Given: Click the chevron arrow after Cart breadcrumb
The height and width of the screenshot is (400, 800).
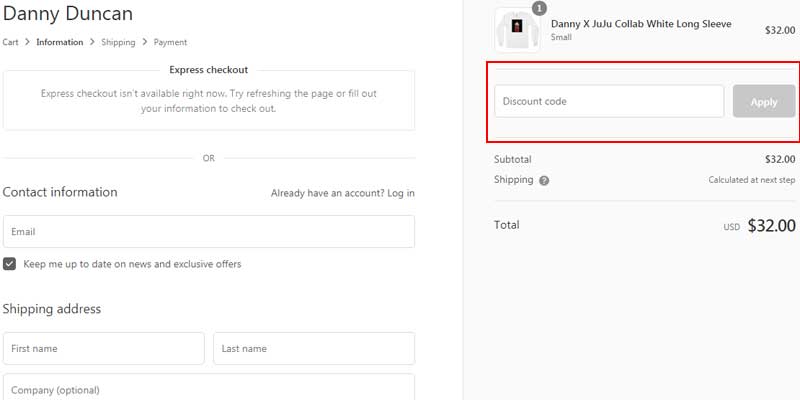Looking at the screenshot, I should [x=29, y=43].
